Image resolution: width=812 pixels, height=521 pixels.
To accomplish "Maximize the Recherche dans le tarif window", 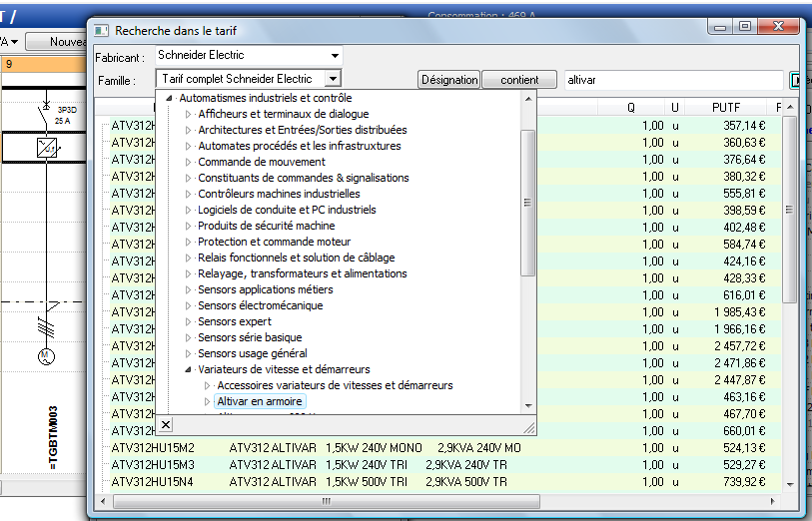I will point(745,26).
